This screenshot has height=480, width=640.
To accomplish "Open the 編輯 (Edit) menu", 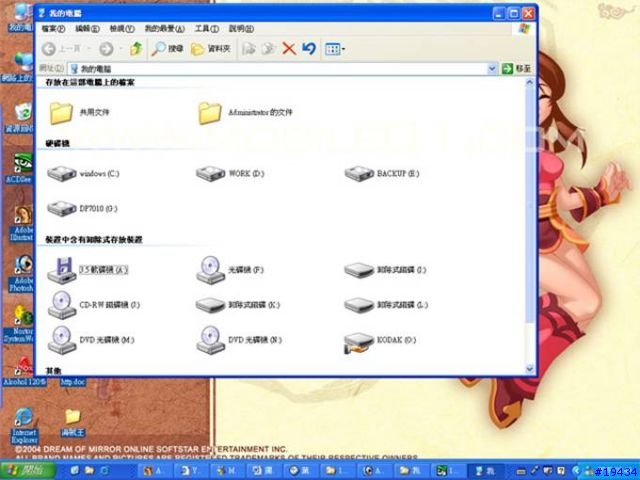I will point(87,29).
